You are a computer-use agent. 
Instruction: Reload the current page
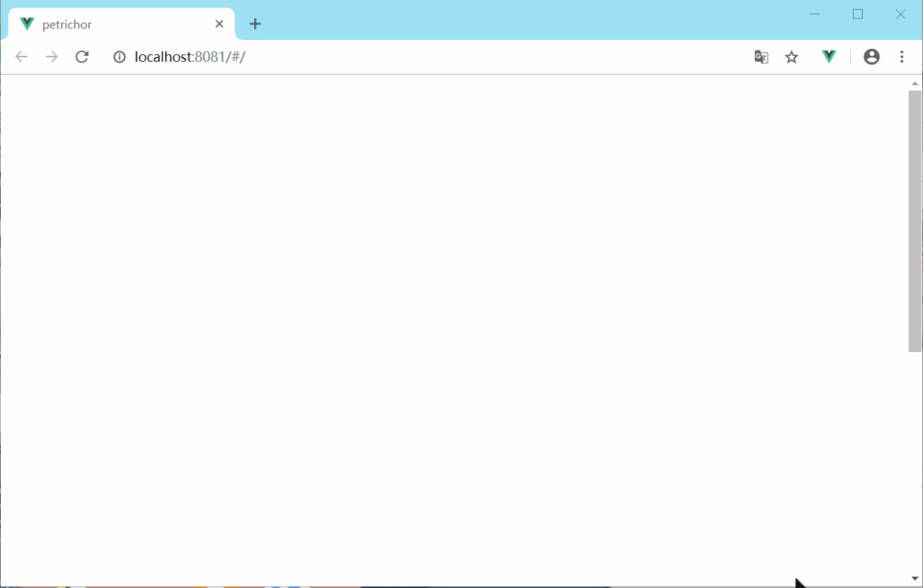tap(82, 57)
